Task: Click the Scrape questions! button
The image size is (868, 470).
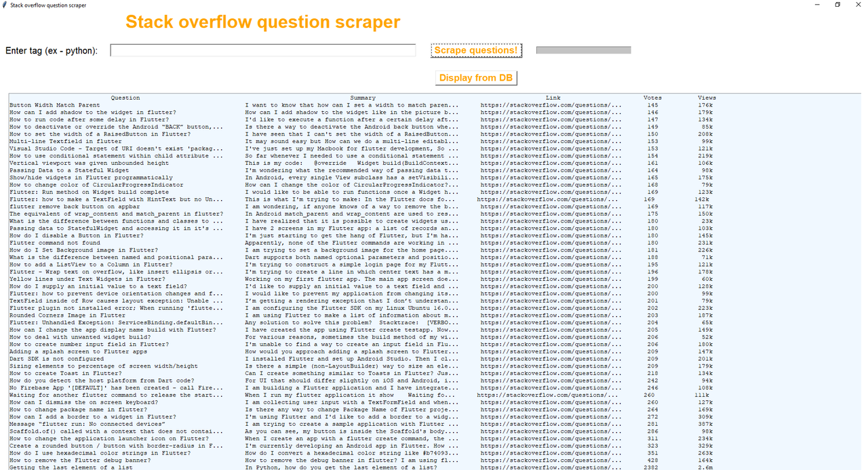Action: tap(476, 50)
